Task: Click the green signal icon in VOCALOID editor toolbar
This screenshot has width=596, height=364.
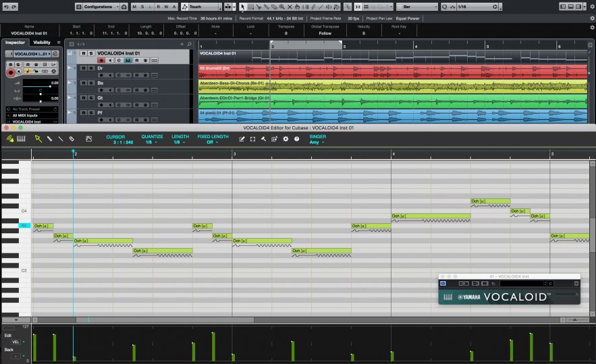Action: coord(10,139)
